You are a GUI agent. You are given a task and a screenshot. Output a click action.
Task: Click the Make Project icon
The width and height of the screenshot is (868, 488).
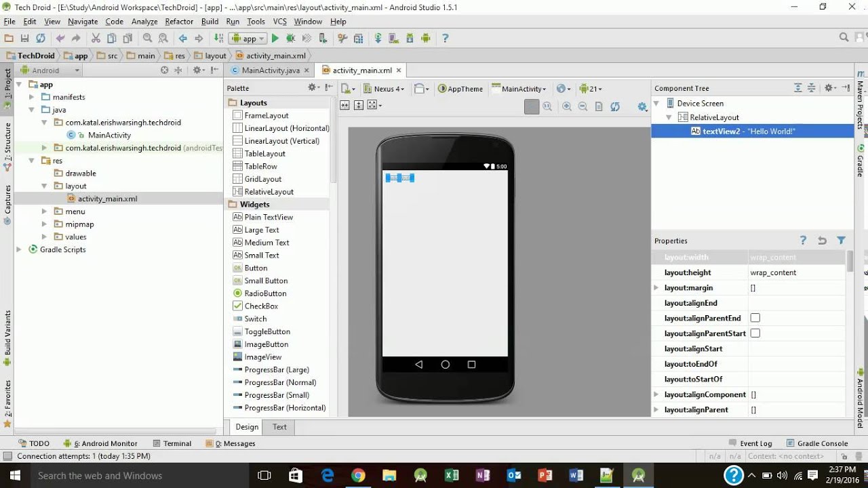219,39
